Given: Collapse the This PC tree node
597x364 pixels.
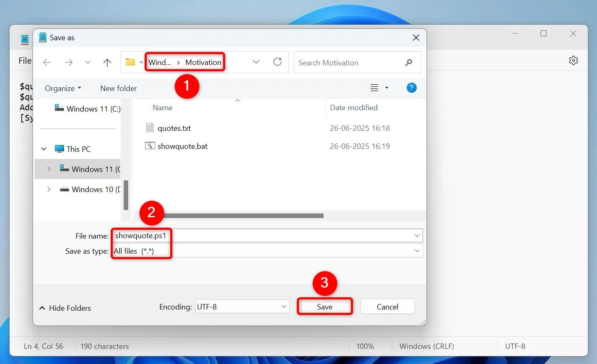Looking at the screenshot, I should coord(44,149).
